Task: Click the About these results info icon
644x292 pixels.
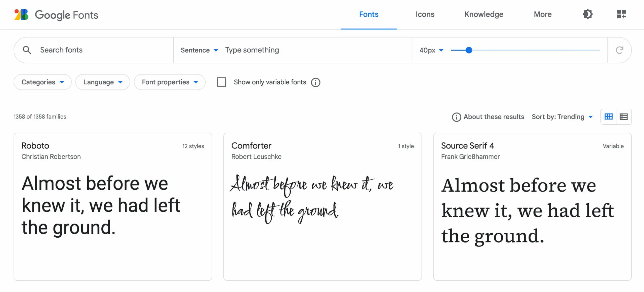Action: click(456, 117)
